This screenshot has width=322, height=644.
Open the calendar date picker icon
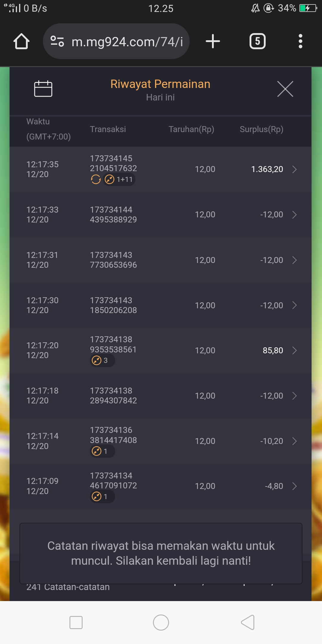pyautogui.click(x=43, y=89)
